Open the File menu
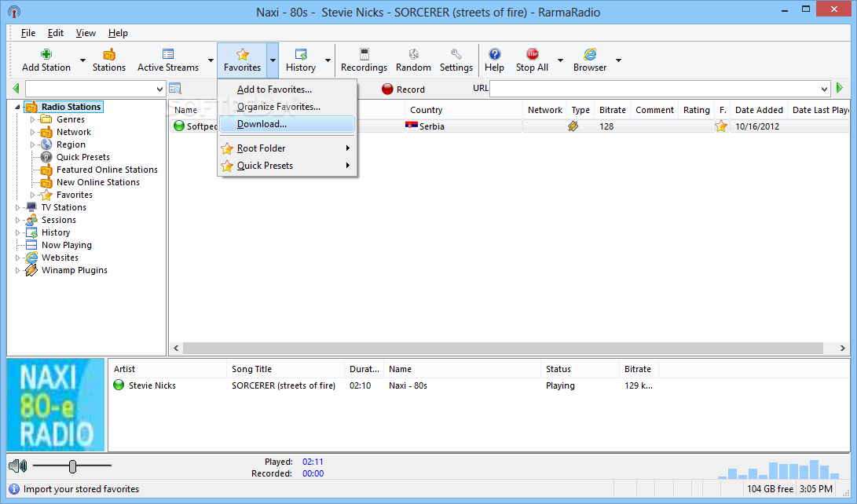 tap(27, 33)
